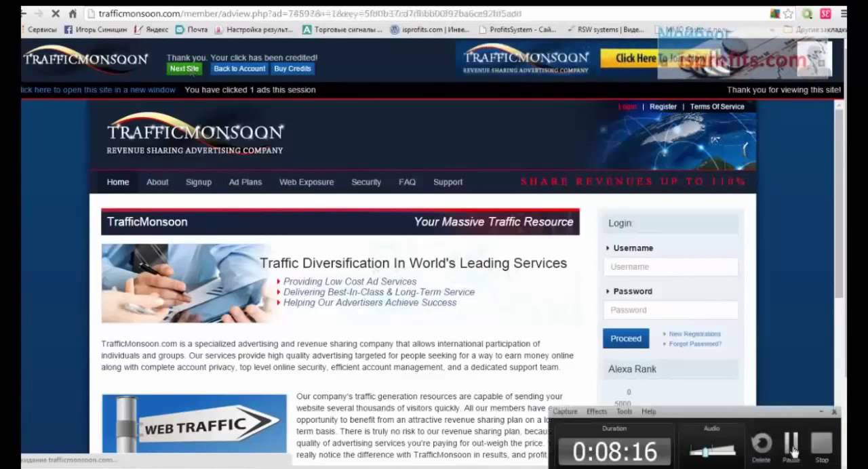The height and width of the screenshot is (469, 868).
Task: Select the Home navigation tab
Action: point(117,182)
